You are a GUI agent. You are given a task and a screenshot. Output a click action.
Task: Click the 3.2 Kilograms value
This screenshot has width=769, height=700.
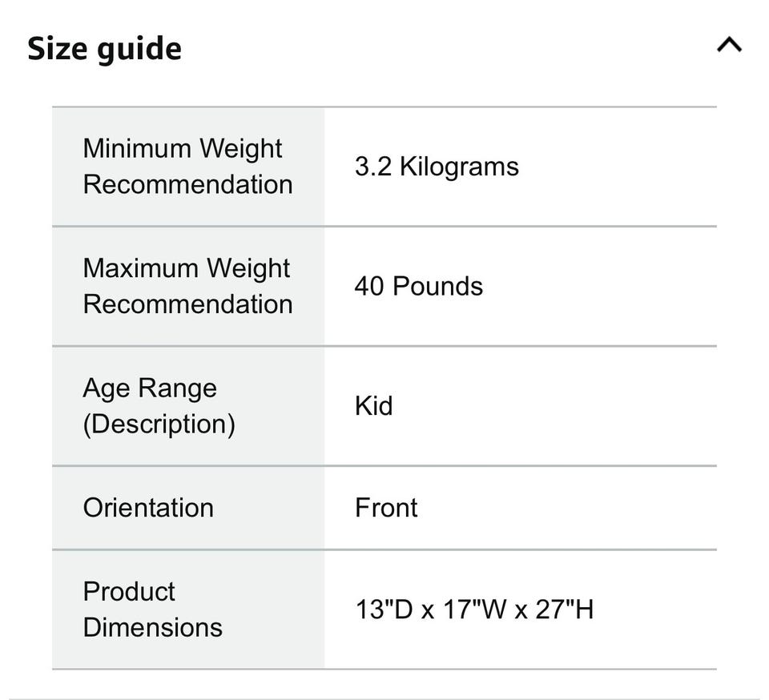tap(437, 167)
